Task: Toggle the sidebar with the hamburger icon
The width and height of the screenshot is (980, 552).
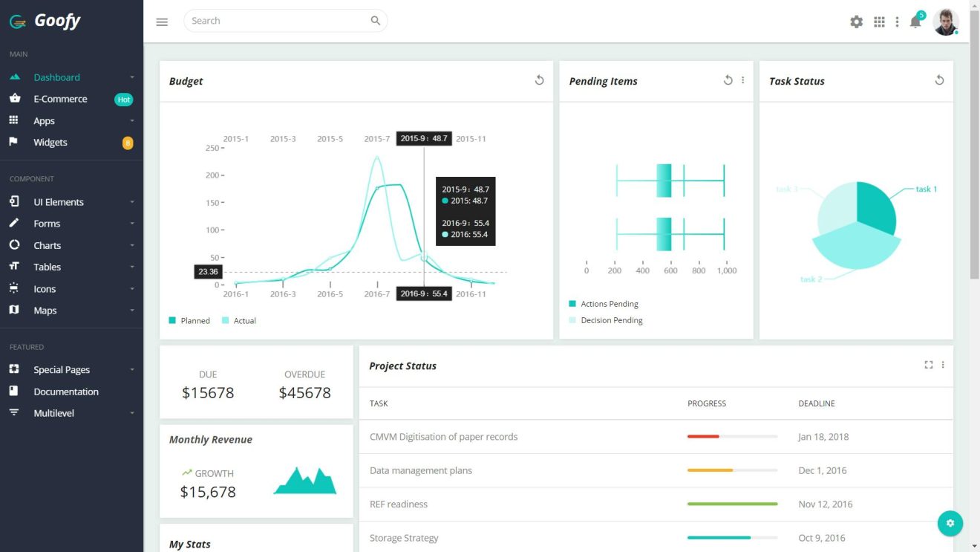Action: pos(162,22)
